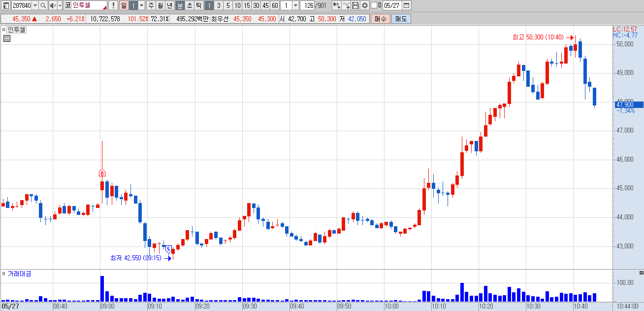Click the 45,350 current price value
Screen dimensions: 644x311
point(21,19)
